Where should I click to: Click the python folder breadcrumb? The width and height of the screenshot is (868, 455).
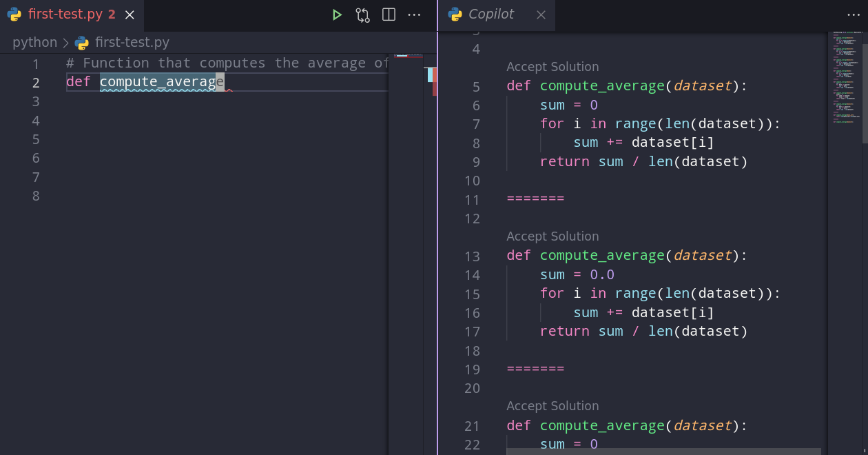pos(34,43)
